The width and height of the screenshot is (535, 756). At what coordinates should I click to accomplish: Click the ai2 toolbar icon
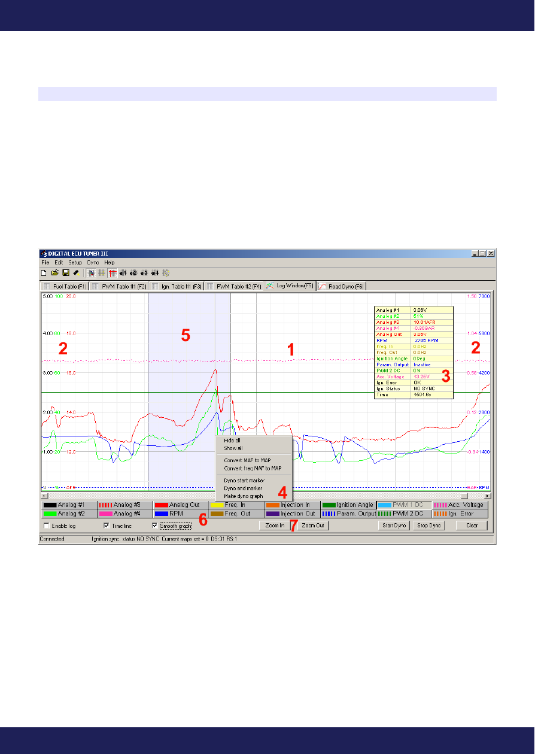133,272
